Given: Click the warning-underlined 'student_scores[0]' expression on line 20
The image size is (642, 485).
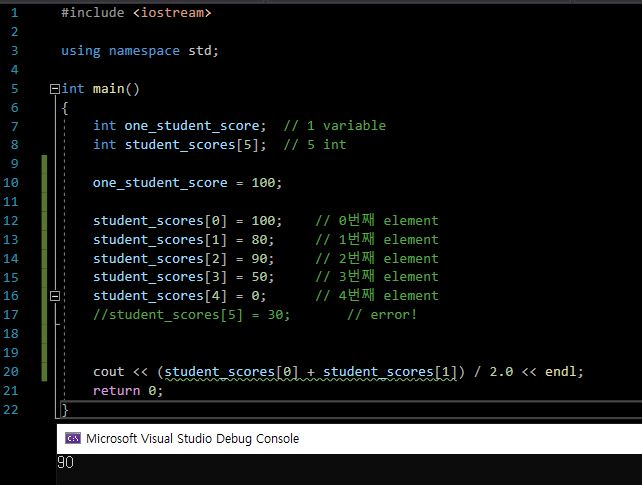Looking at the screenshot, I should pos(231,372).
